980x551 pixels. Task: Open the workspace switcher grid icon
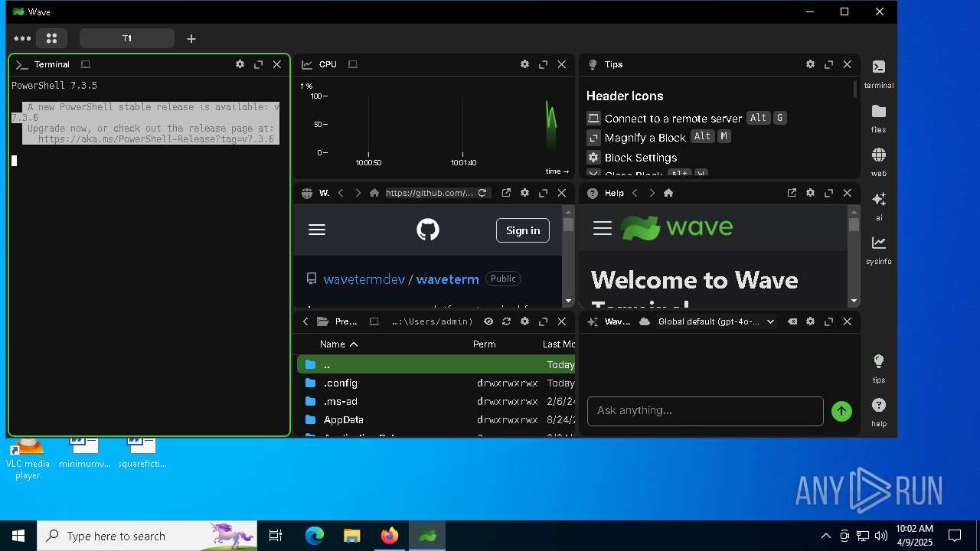[51, 38]
